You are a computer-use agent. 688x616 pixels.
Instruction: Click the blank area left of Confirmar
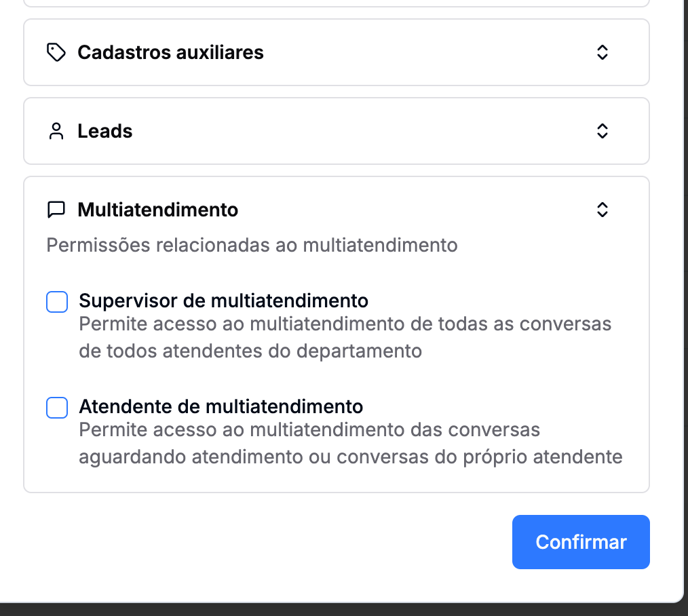pos(271,542)
